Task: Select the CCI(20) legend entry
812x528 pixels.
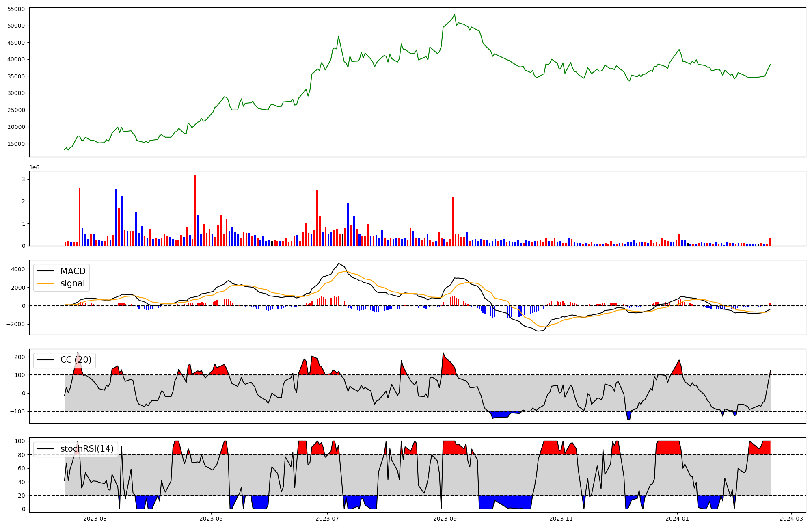Action: (76, 360)
